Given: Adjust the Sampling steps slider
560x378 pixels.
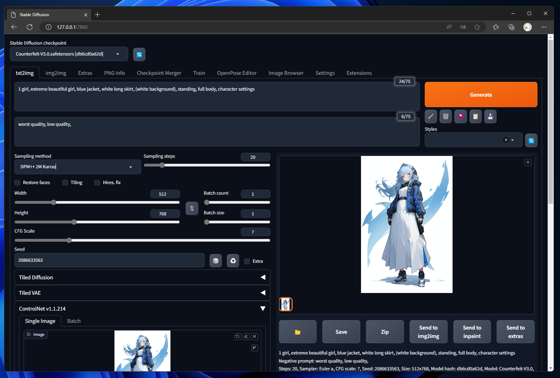Looking at the screenshot, I should coord(207,165).
